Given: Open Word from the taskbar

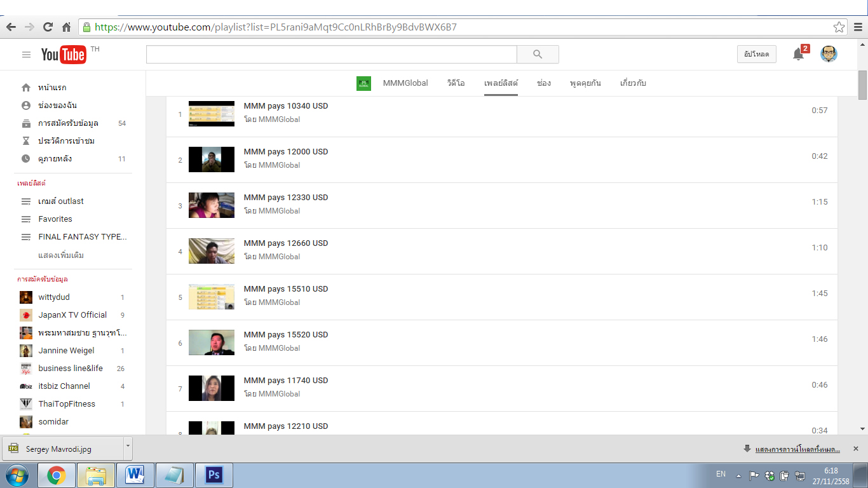Looking at the screenshot, I should point(135,475).
